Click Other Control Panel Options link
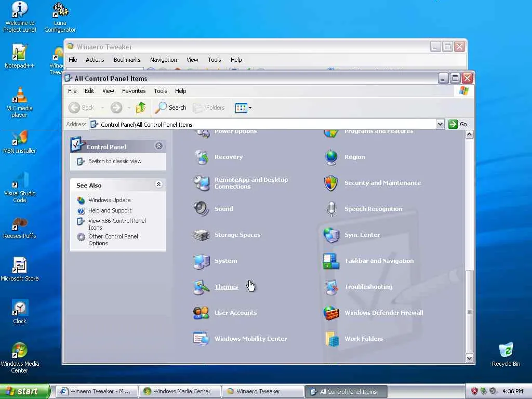 pyautogui.click(x=113, y=240)
